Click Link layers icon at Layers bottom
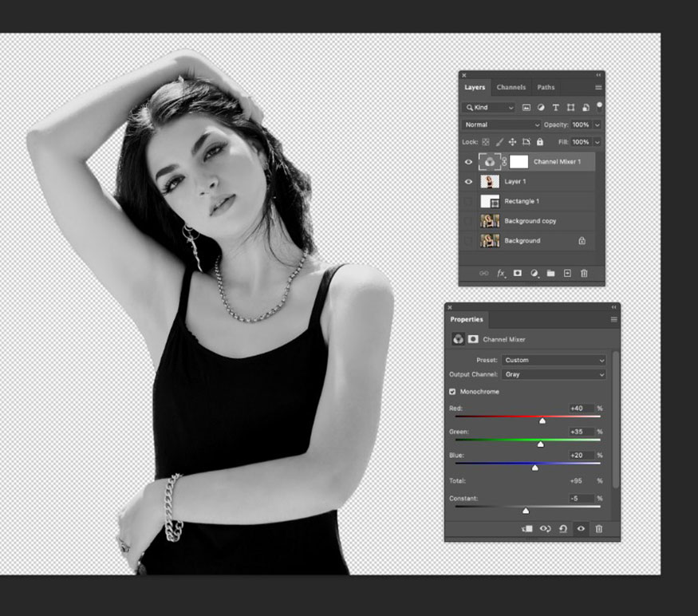This screenshot has width=698, height=616. (x=484, y=273)
